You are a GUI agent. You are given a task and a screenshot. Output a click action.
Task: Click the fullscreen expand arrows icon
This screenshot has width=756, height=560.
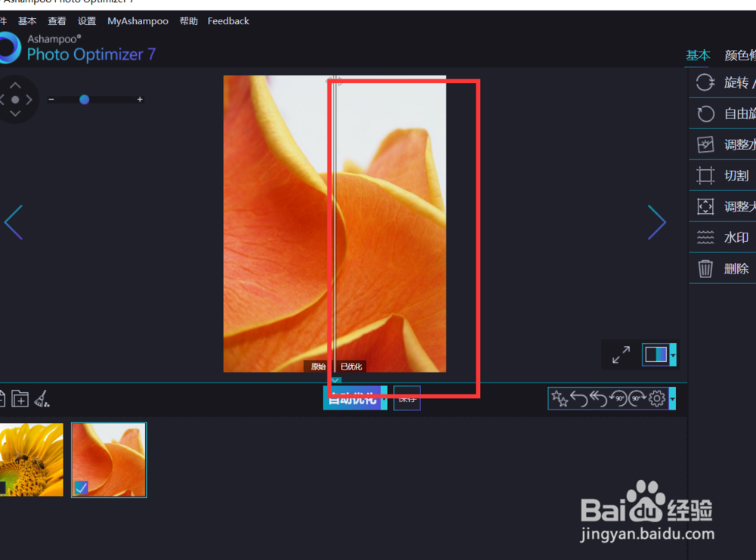coord(621,354)
